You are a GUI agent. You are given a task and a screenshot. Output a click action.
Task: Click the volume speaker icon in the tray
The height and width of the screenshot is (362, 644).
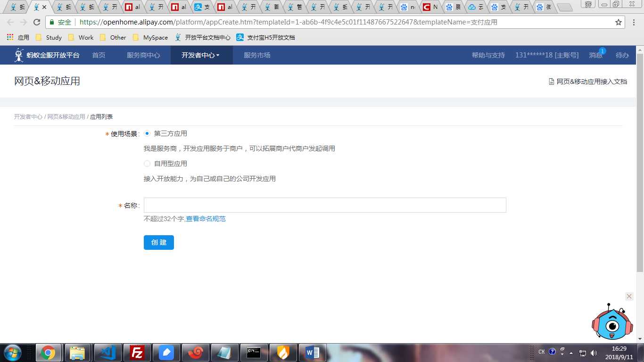click(594, 353)
